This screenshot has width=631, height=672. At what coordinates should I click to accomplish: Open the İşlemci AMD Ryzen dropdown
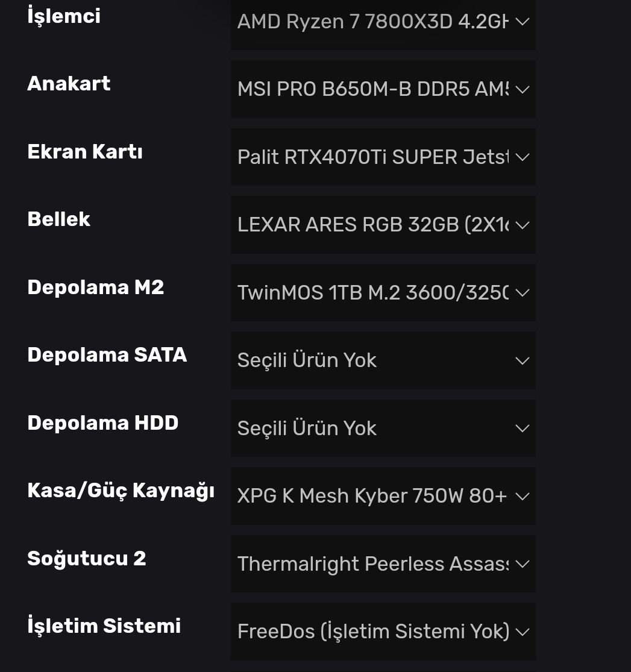coord(372,22)
